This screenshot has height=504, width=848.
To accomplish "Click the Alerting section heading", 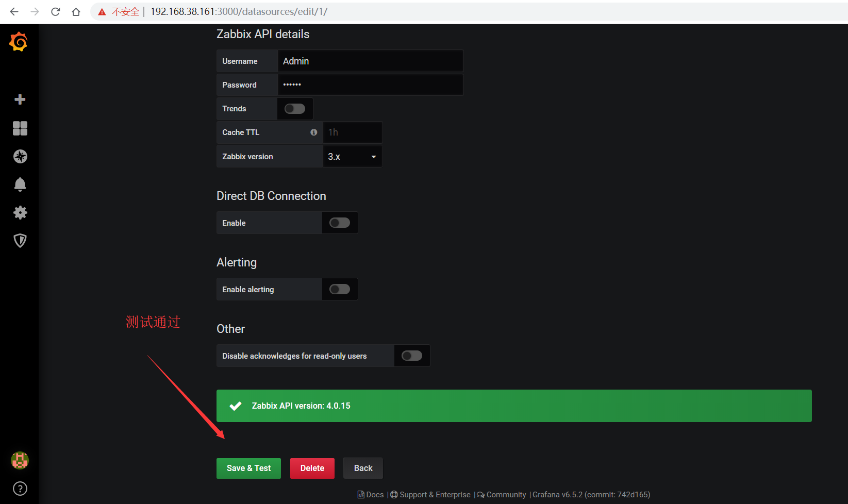I will click(237, 262).
